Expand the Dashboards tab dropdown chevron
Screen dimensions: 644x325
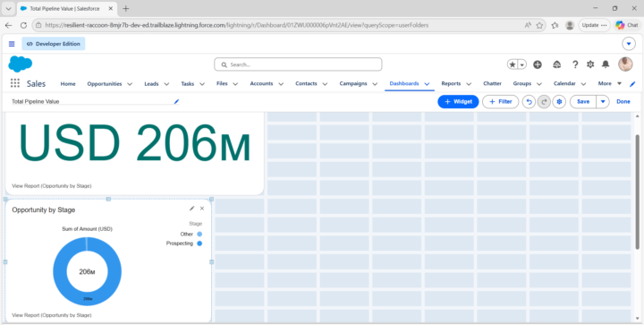click(x=427, y=84)
